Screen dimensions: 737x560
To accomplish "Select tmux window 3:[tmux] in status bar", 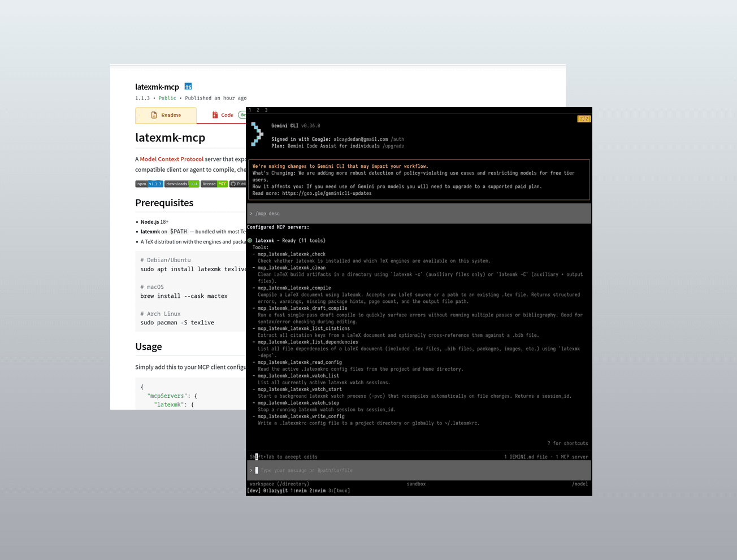I will (x=339, y=491).
